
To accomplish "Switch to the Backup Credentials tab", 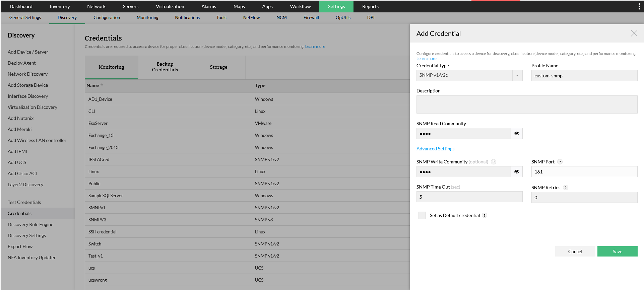I will tap(165, 67).
